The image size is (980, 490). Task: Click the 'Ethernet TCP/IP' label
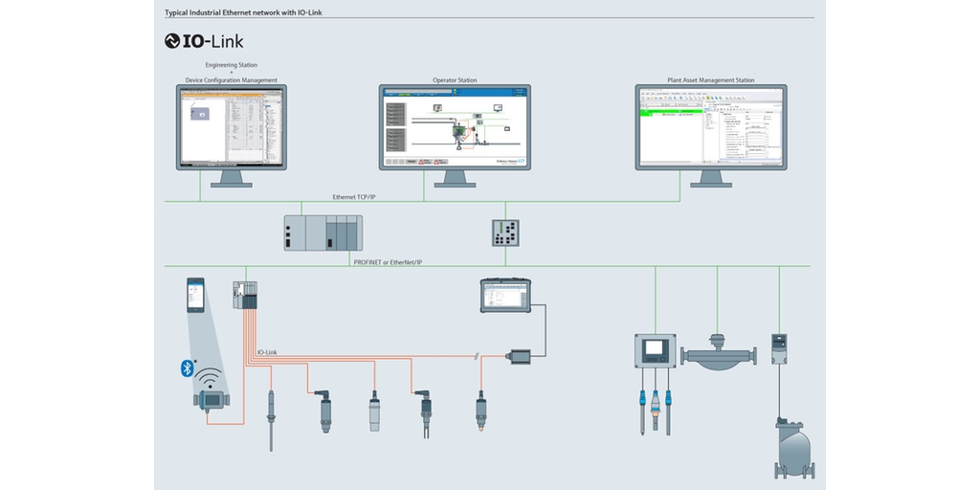coord(354,197)
